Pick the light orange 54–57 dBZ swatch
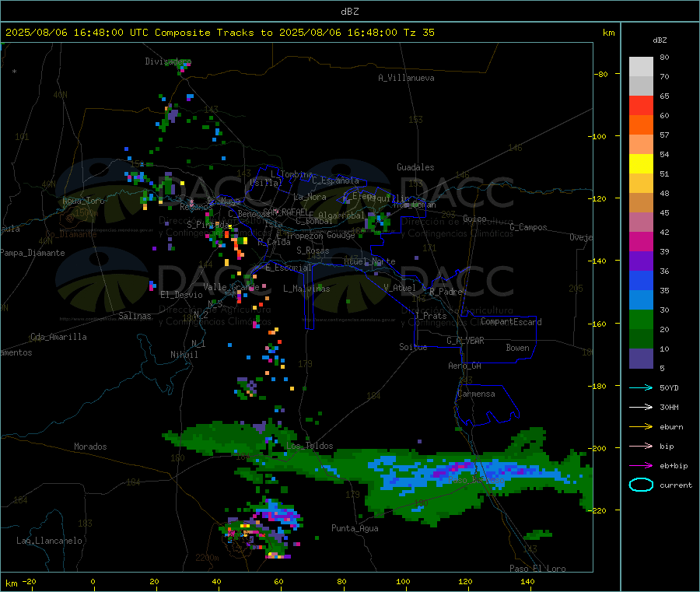Viewport: 700px width, 592px height. click(641, 145)
